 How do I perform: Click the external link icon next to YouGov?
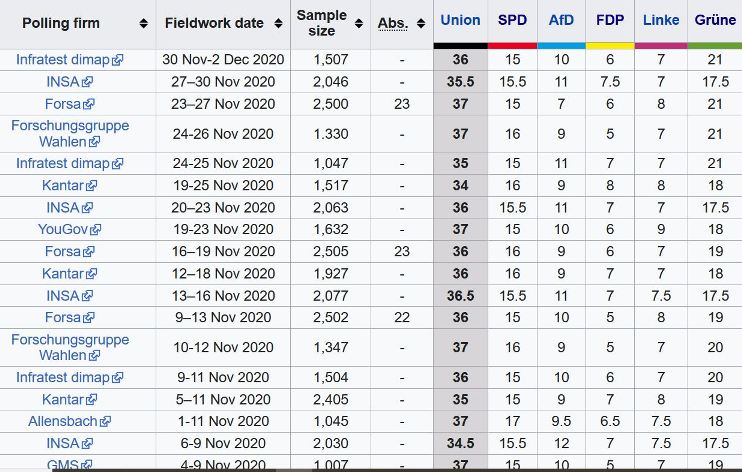click(x=87, y=230)
